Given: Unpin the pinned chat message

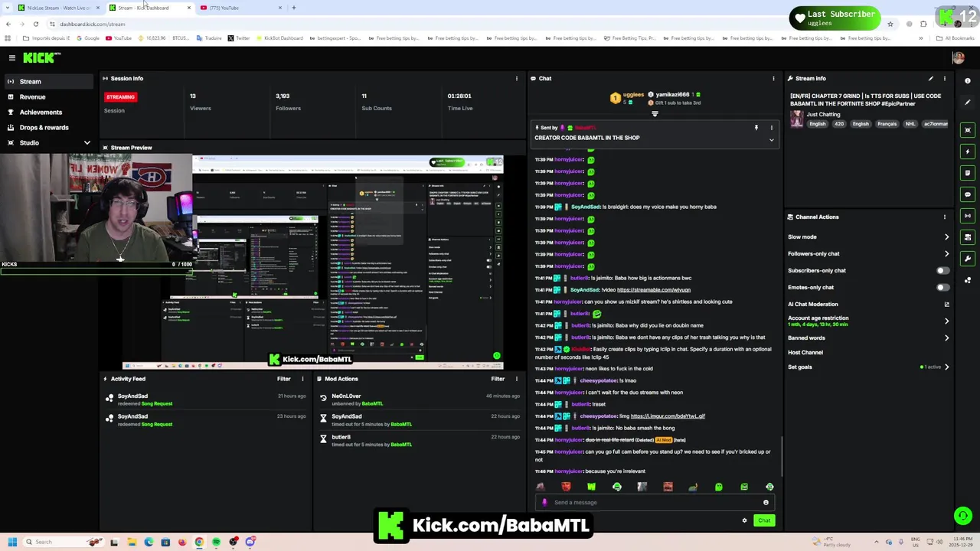Looking at the screenshot, I should 756,128.
